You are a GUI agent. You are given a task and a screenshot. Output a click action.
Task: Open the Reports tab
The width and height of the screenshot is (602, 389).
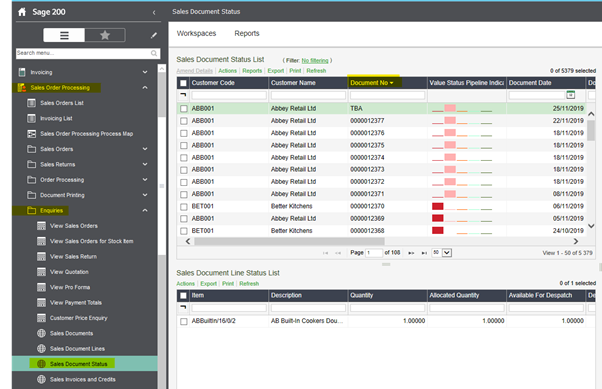[247, 33]
